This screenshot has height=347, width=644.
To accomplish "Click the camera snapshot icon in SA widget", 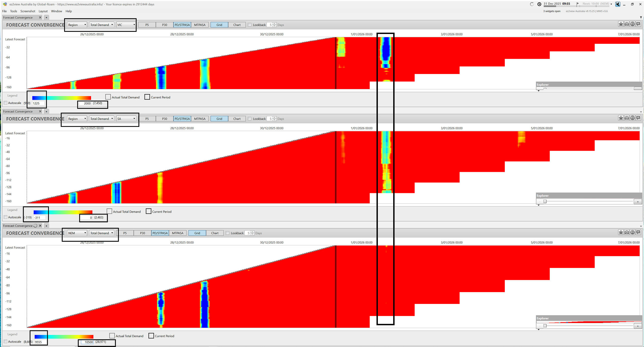I will 627,118.
